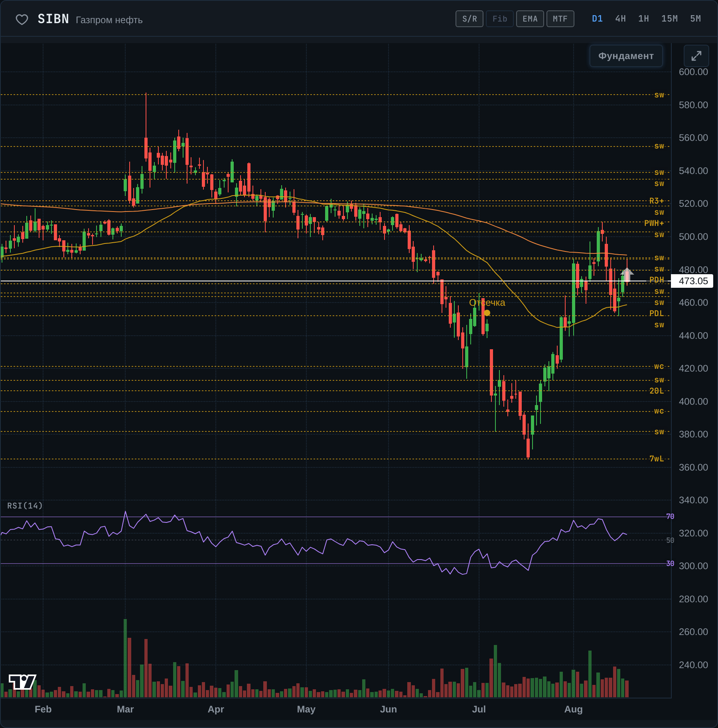
Task: Select the R3+ level label
Action: [656, 201]
